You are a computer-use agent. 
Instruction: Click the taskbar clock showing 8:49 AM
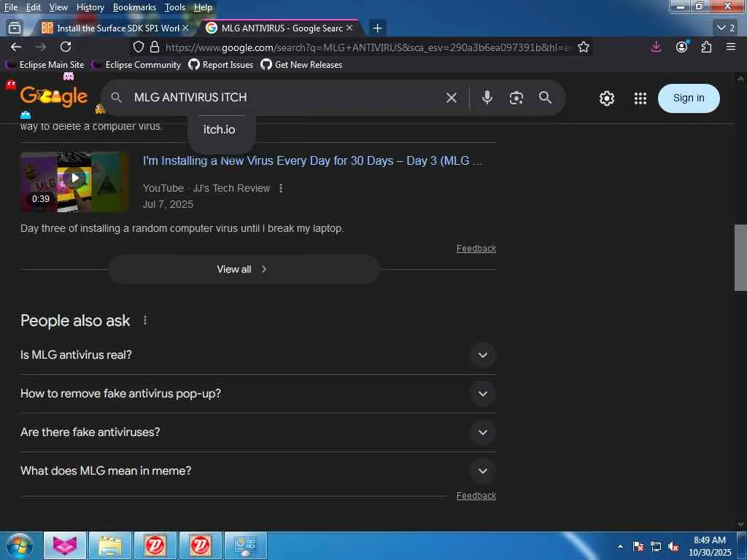709,546
